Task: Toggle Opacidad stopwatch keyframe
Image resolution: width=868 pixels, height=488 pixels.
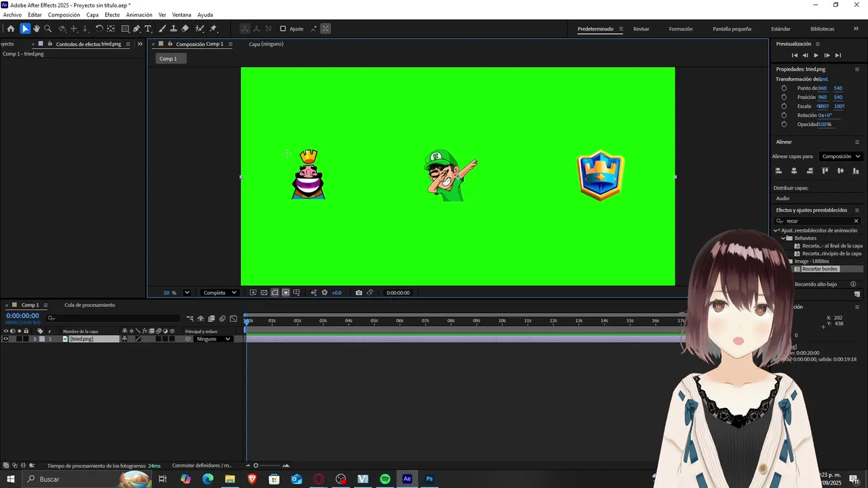Action: click(x=784, y=124)
